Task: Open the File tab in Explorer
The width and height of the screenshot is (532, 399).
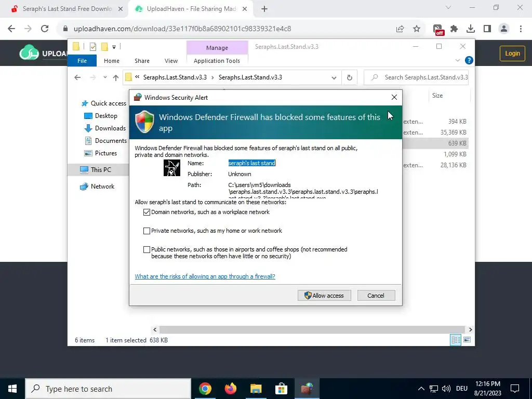Action: pos(82,61)
